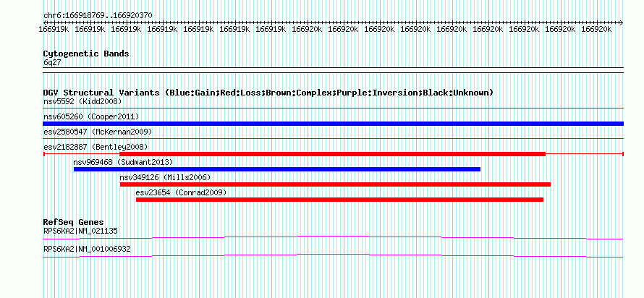The height and width of the screenshot is (298, 644).
Task: Click the chr6:166918769..166920370 region label
Action: pyautogui.click(x=98, y=16)
